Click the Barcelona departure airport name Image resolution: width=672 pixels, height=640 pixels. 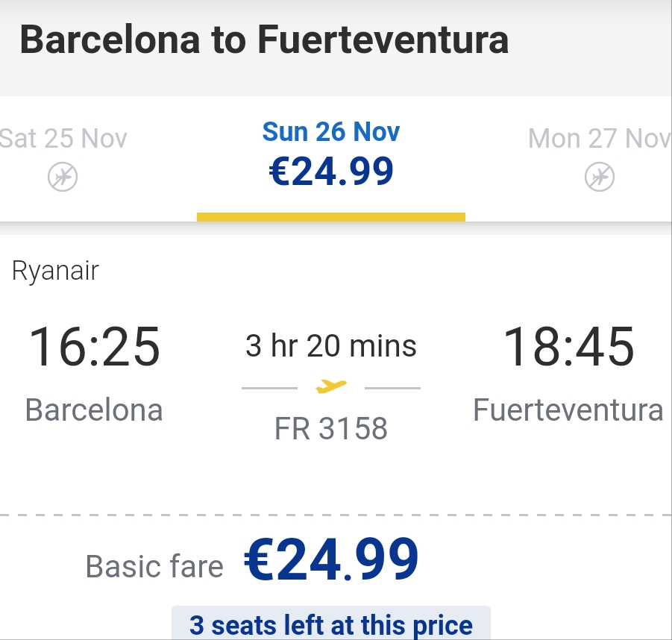[94, 410]
